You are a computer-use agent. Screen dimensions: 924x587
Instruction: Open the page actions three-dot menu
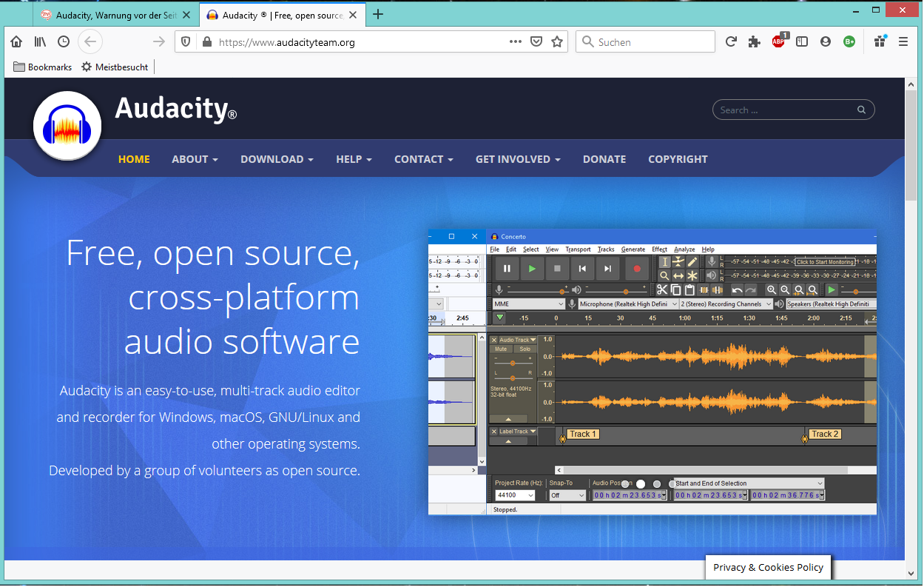(x=516, y=42)
